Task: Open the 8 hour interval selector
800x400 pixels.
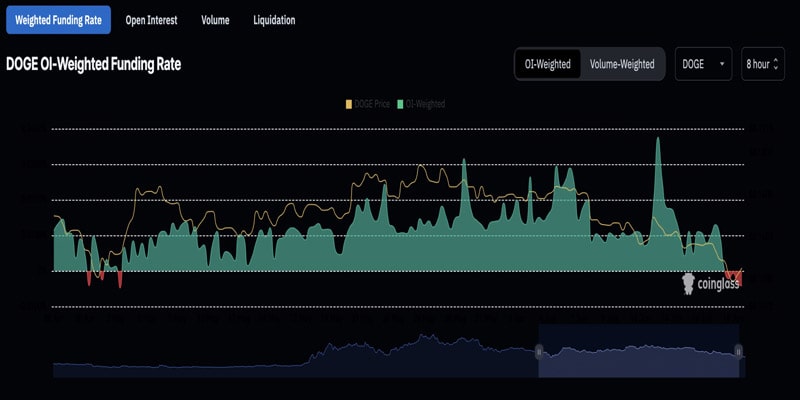Action: 762,64
